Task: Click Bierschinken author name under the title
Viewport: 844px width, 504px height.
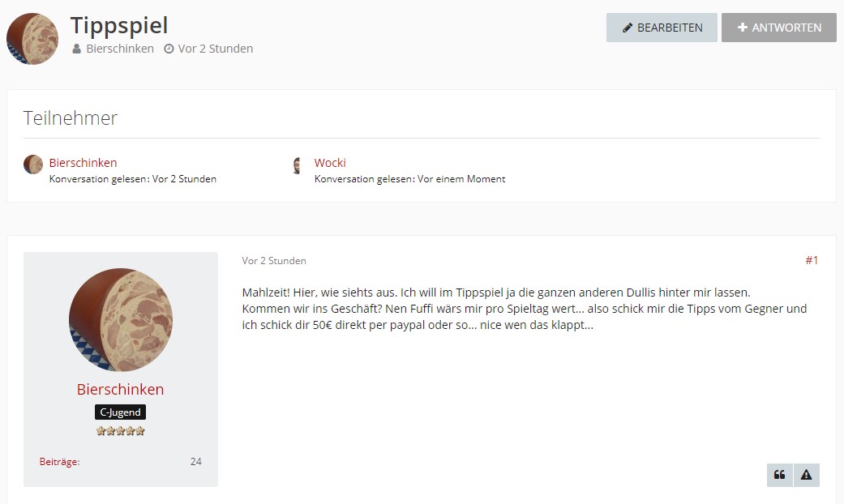Action: [x=120, y=49]
